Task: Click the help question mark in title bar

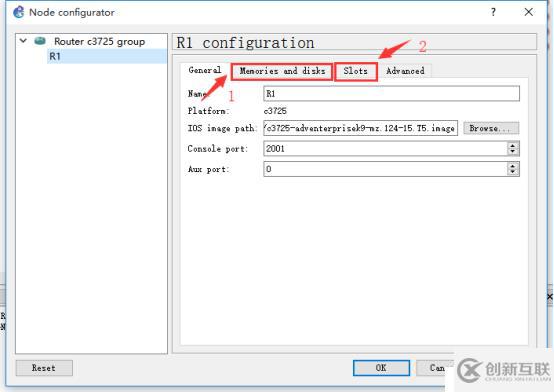Action: tap(493, 12)
